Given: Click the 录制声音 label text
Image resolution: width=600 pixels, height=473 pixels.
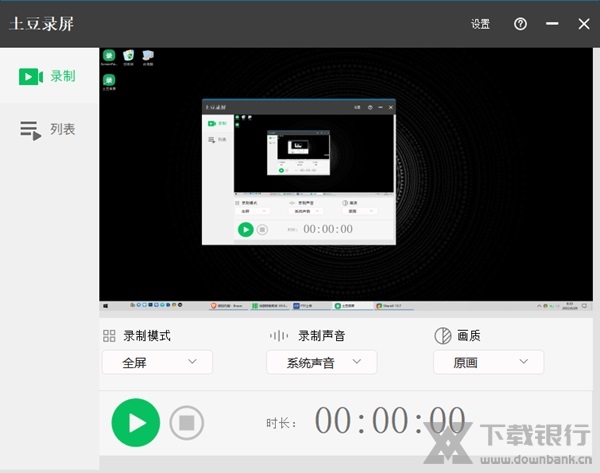Looking at the screenshot, I should [322, 336].
